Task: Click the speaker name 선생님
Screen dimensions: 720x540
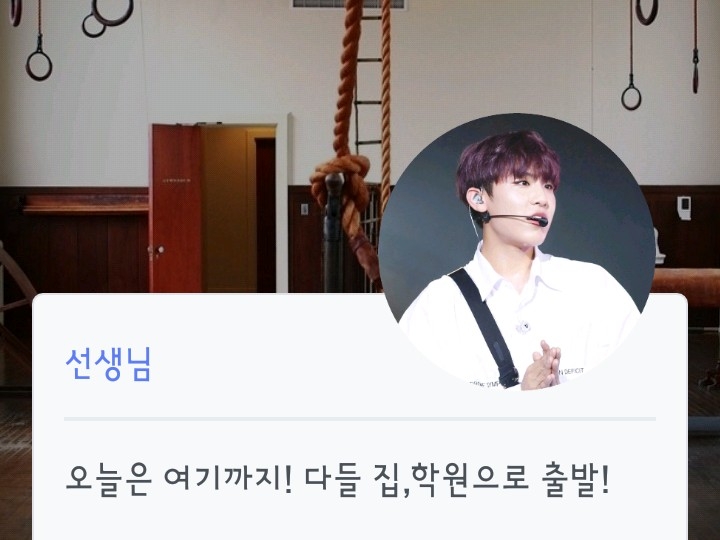Action: (x=108, y=365)
